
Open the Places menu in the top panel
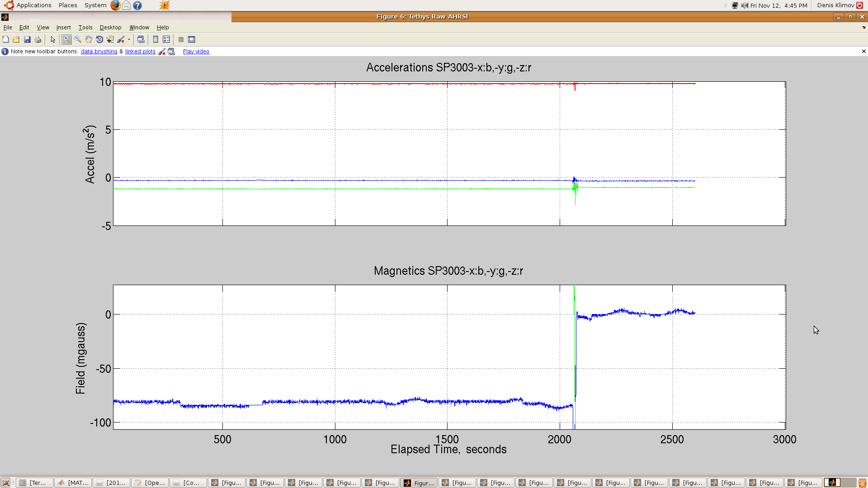[x=68, y=5]
